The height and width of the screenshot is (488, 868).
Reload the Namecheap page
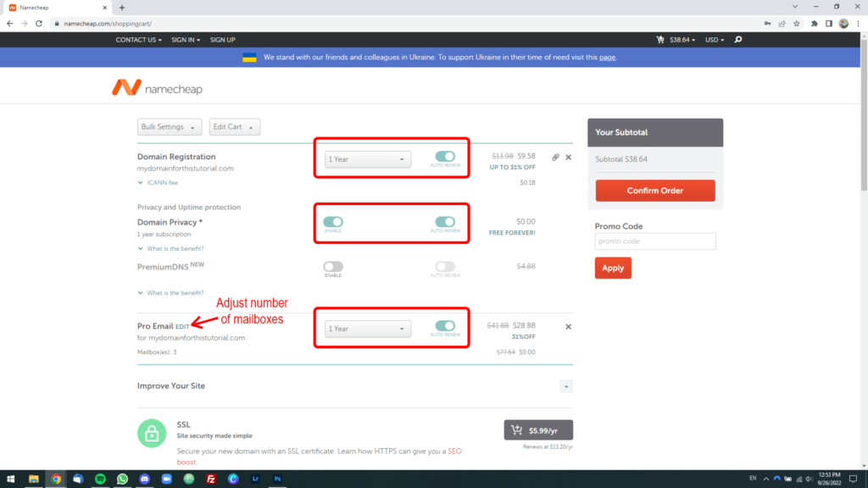tap(39, 23)
